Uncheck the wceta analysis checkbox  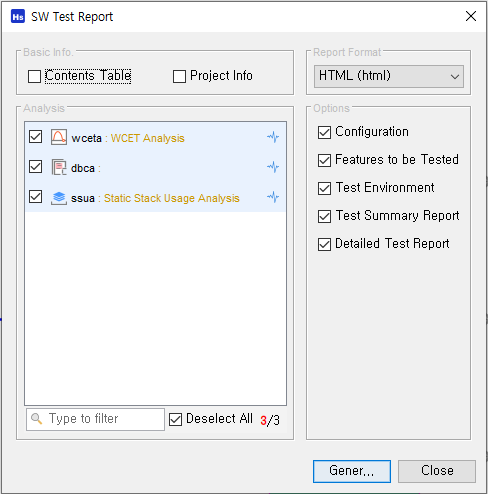pos(35,137)
